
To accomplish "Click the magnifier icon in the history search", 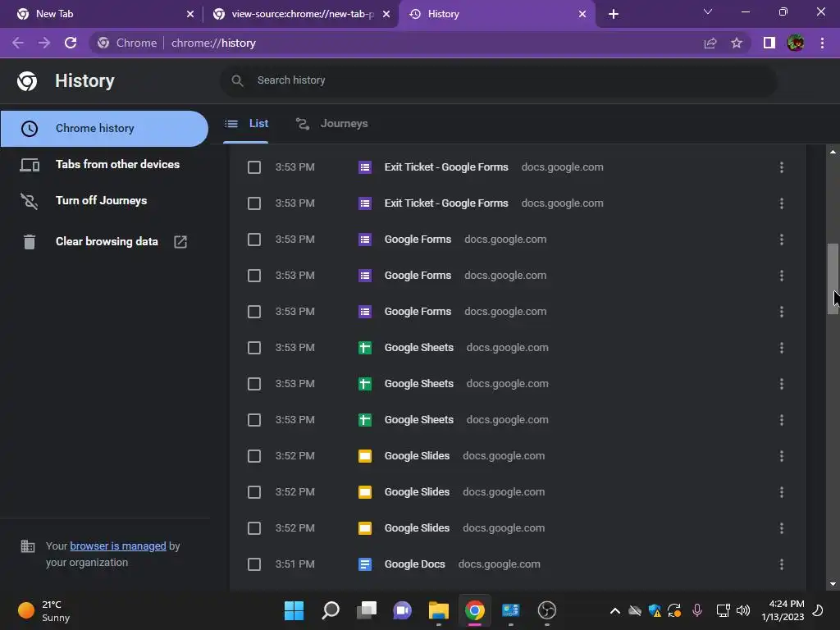I will pyautogui.click(x=237, y=81).
